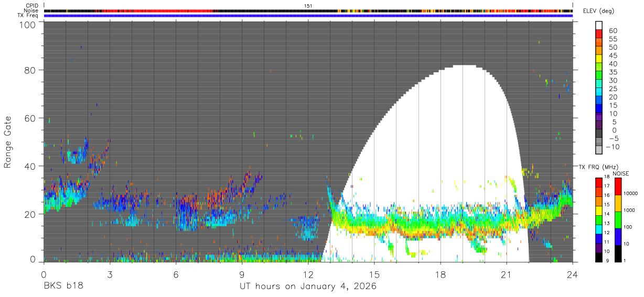Click the white top segment of ELEV colorbar

pyautogui.click(x=599, y=25)
